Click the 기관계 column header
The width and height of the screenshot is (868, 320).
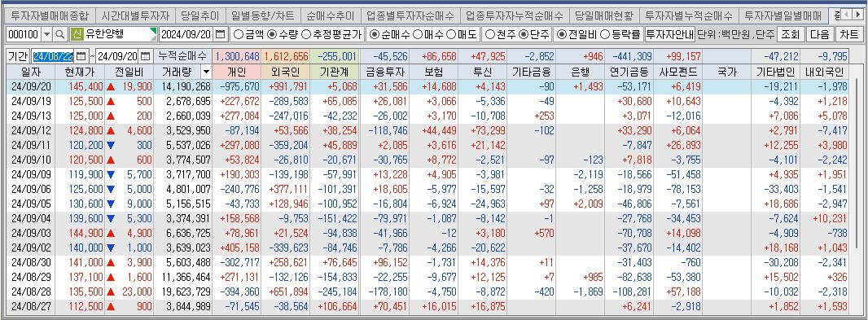pos(335,72)
